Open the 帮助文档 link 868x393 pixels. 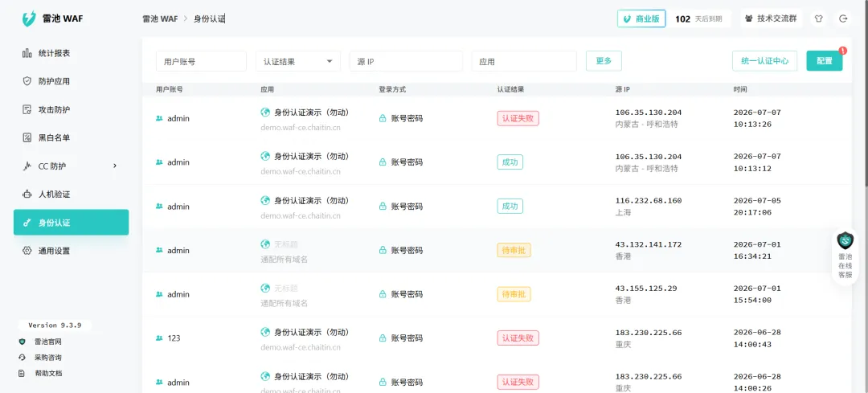[48, 373]
